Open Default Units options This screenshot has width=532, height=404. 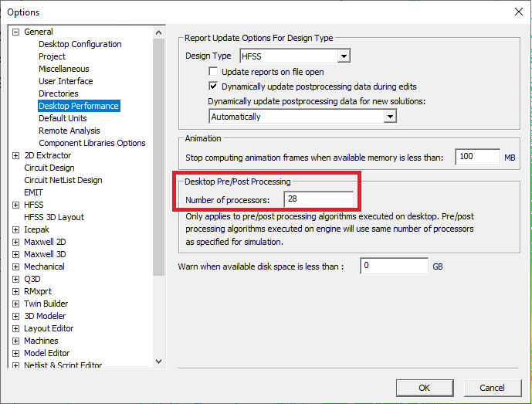point(63,118)
